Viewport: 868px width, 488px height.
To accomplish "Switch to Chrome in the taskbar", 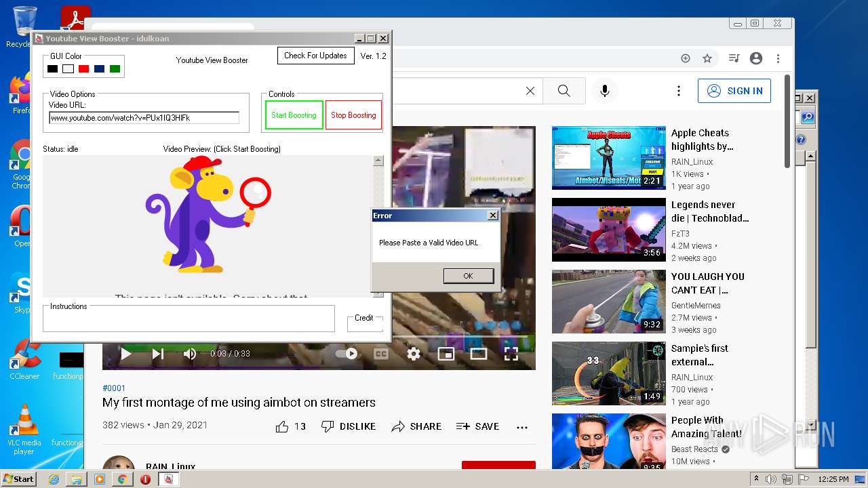I will point(123,479).
